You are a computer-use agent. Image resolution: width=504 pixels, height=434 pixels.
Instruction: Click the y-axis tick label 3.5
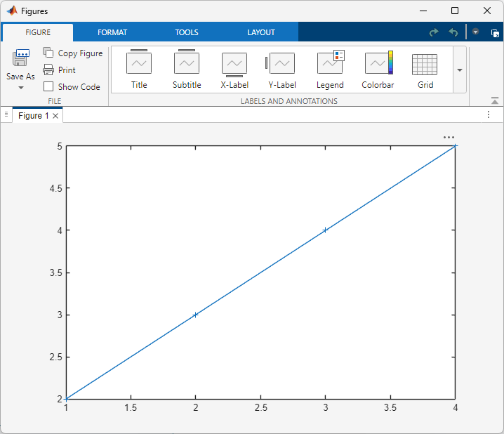pyautogui.click(x=55, y=272)
